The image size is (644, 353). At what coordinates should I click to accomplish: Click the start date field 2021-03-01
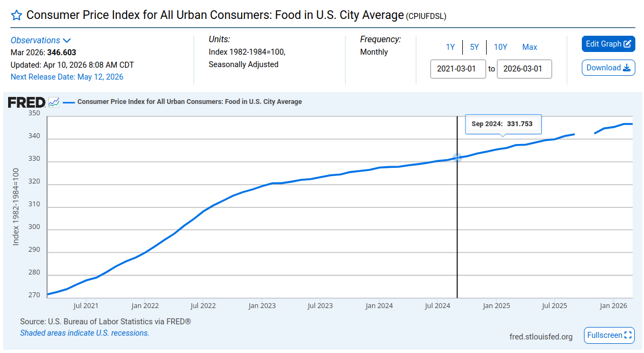(458, 69)
